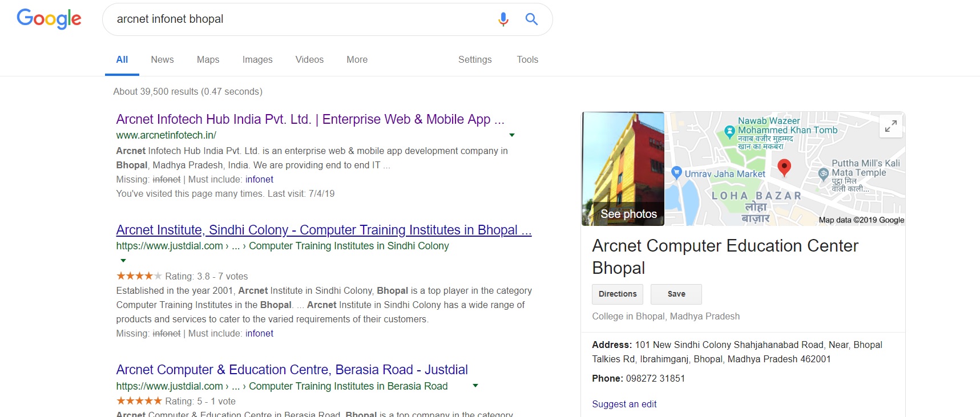Expand the map with the fullscreen icon
Screen dimensions: 980x417
pyautogui.click(x=890, y=126)
